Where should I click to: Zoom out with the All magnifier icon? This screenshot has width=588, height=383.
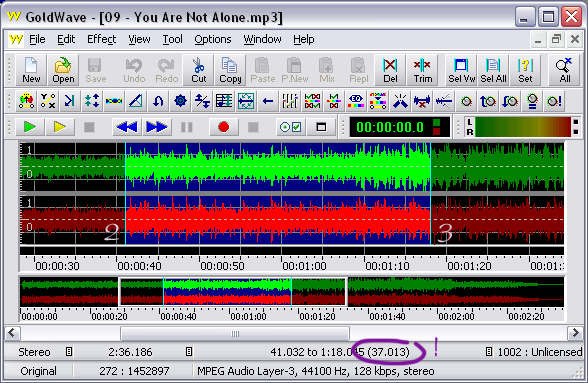(564, 70)
